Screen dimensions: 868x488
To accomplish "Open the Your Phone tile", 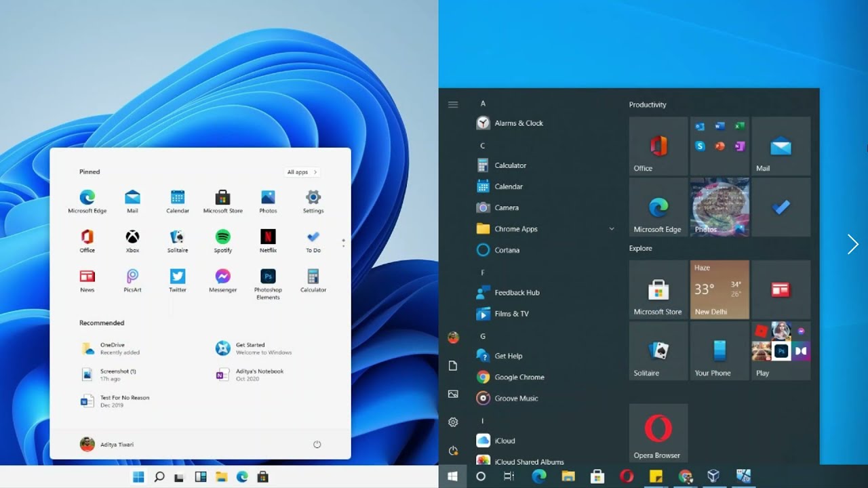I will tap(719, 350).
